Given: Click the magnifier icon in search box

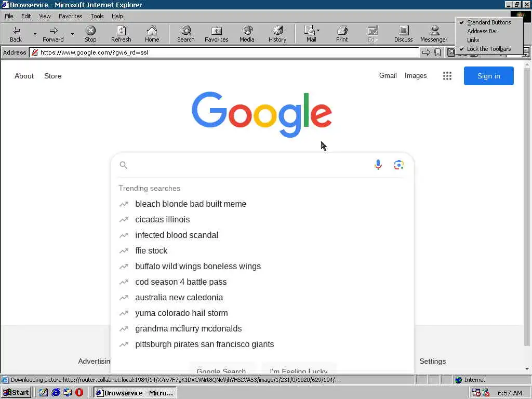Looking at the screenshot, I should (124, 165).
